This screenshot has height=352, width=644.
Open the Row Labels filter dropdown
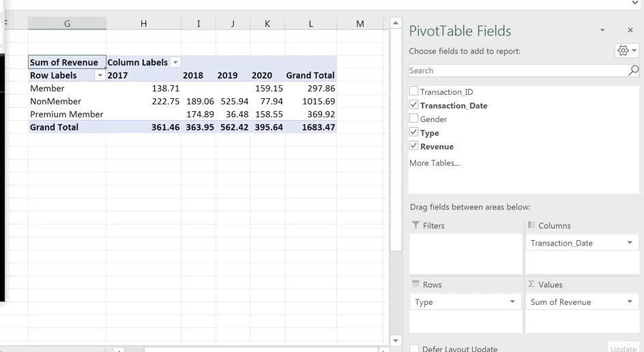100,76
